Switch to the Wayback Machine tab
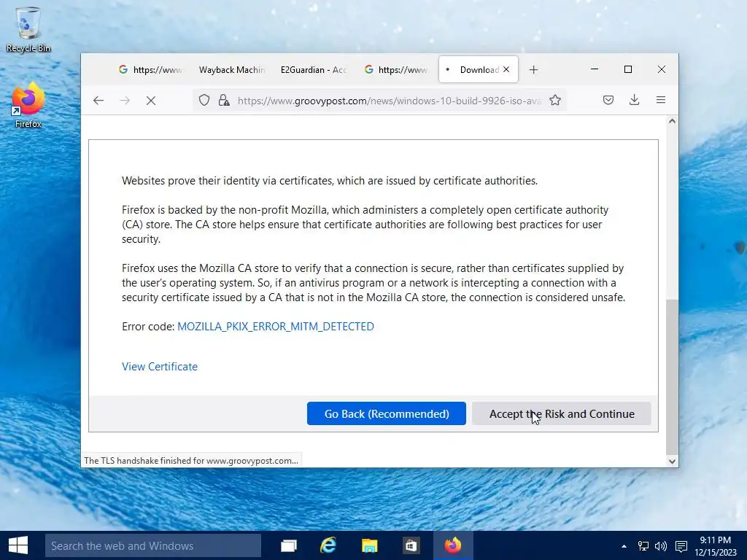Viewport: 747px width, 560px height. coord(231,70)
